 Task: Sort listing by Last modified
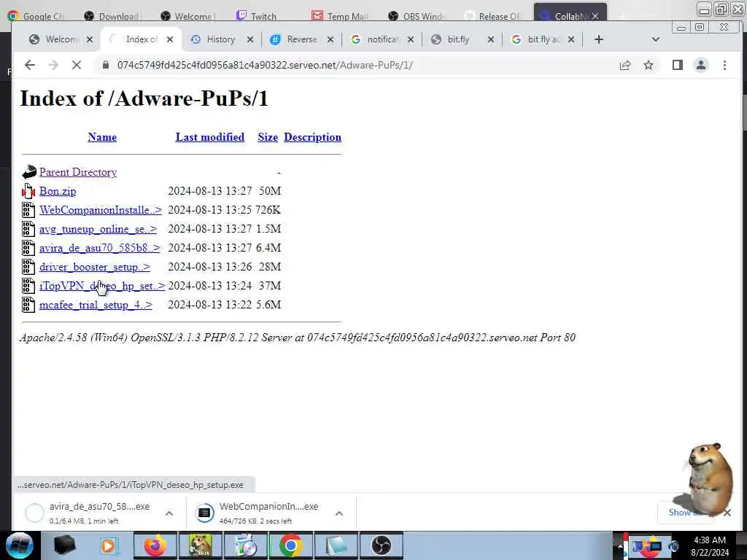(210, 137)
